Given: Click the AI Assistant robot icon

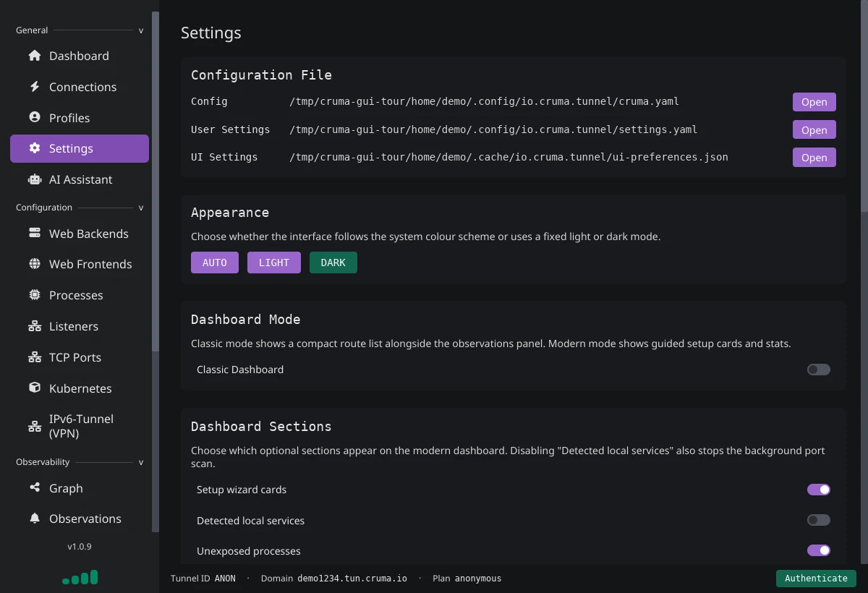Looking at the screenshot, I should [x=35, y=179].
